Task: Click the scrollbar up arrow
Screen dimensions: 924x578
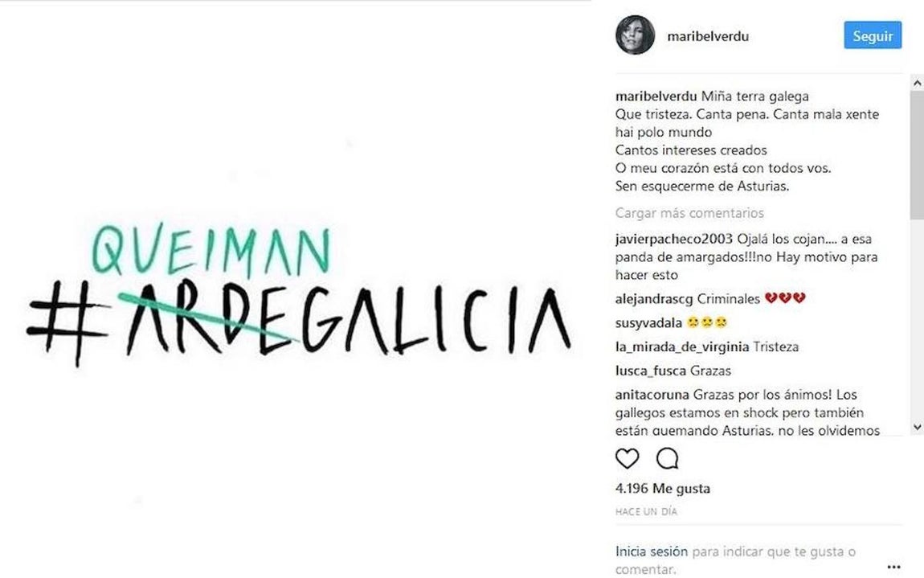Action: click(x=917, y=80)
